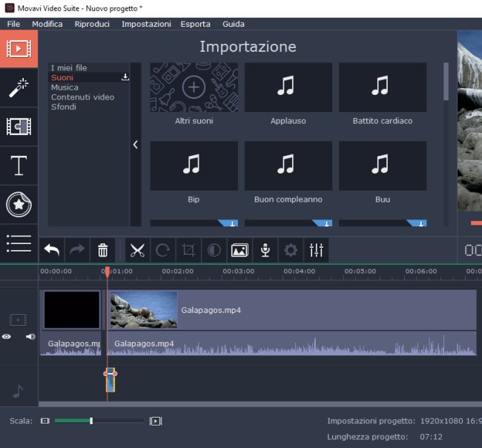Select the small audio clip on music track

110,380
